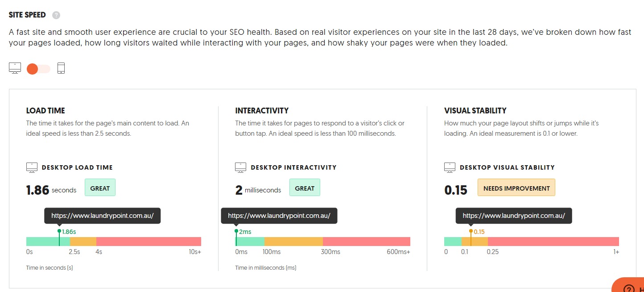Click the laundrypoint URL tooltip above visual stability bar
Viewport: 644px width, 292px height.
coord(514,216)
